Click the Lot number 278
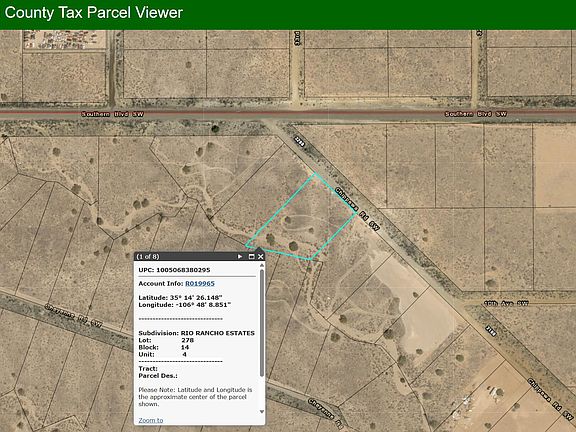 tap(187, 340)
